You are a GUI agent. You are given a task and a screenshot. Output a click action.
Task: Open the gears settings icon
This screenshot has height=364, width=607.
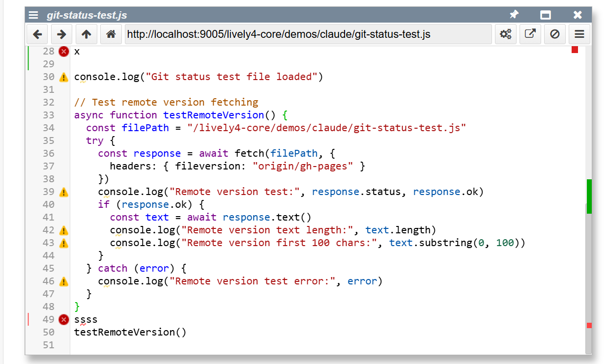point(505,34)
